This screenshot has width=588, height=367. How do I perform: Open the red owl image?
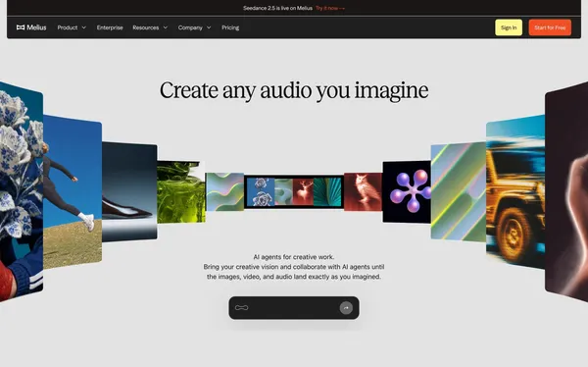[x=363, y=192]
